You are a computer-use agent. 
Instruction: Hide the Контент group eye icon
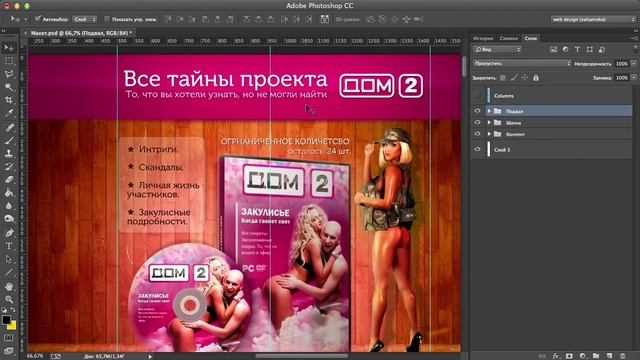click(x=477, y=133)
